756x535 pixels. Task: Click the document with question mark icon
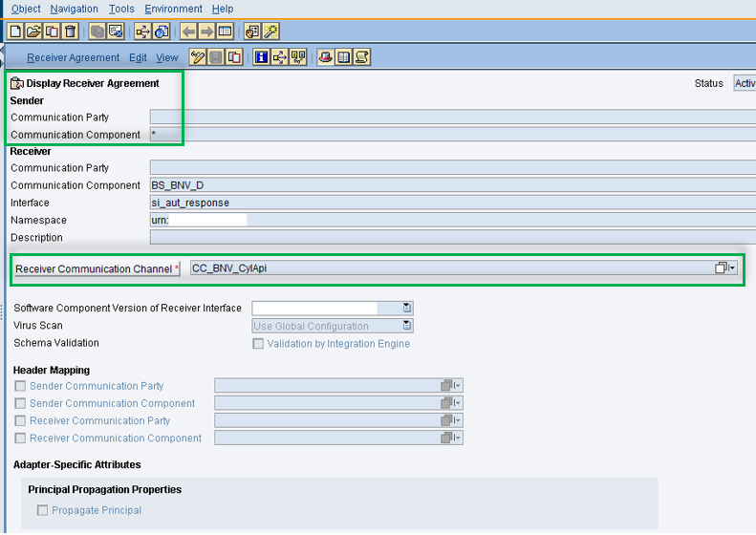161,32
